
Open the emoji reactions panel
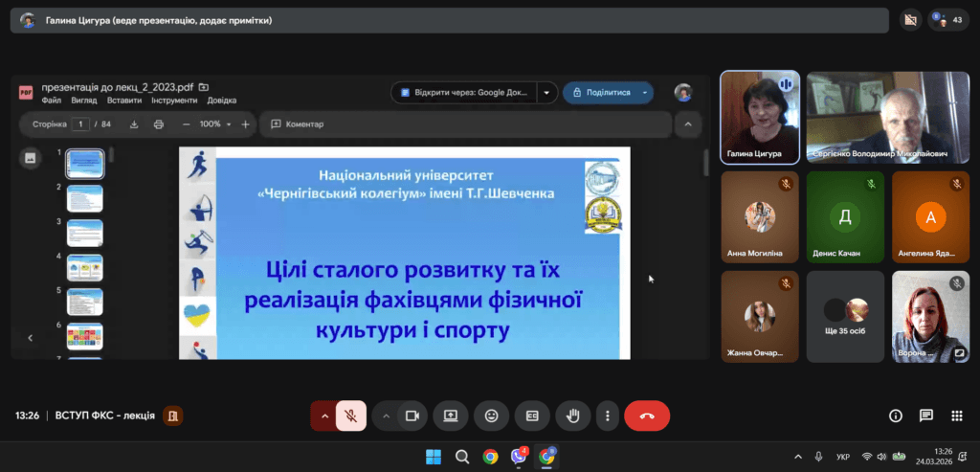tap(492, 416)
